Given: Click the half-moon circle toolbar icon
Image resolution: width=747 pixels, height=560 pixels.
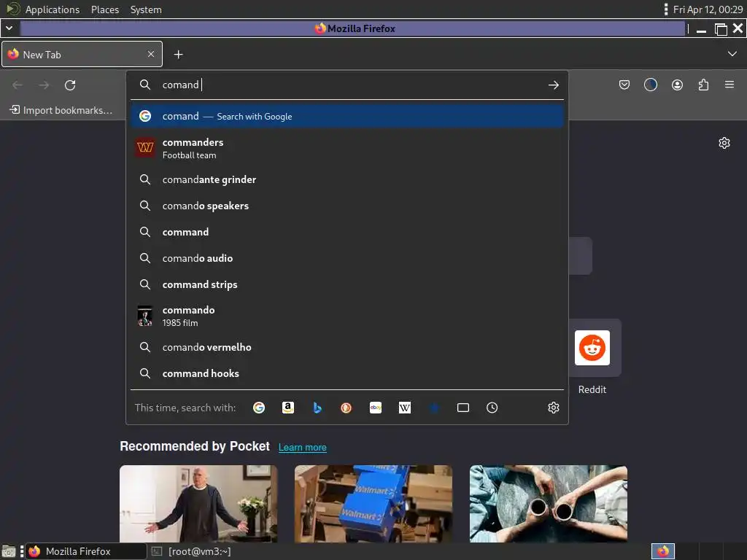Looking at the screenshot, I should 650,85.
